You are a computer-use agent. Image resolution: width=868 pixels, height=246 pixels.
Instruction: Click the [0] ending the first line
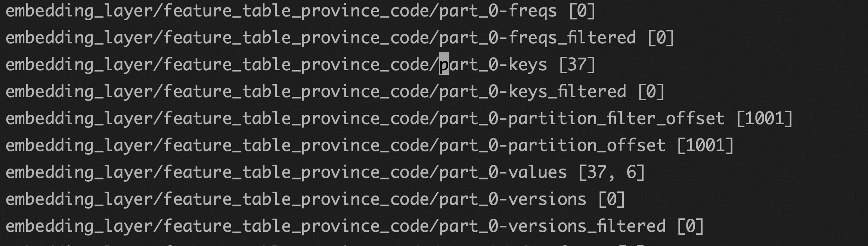click(582, 11)
